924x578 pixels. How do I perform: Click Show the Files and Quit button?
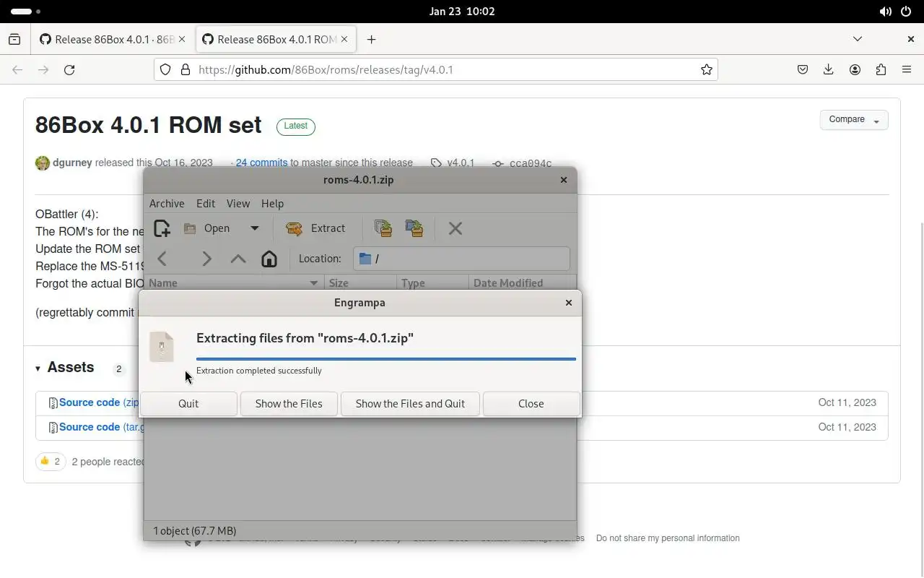pyautogui.click(x=410, y=404)
